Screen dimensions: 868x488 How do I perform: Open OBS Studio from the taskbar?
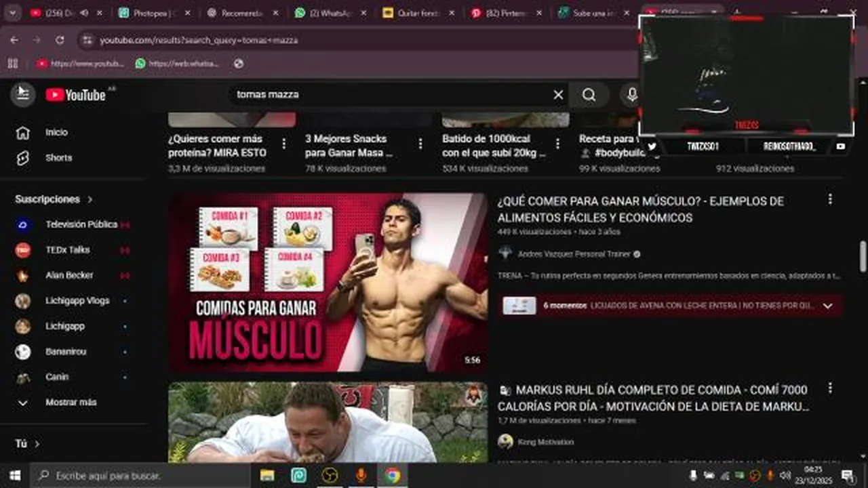330,476
